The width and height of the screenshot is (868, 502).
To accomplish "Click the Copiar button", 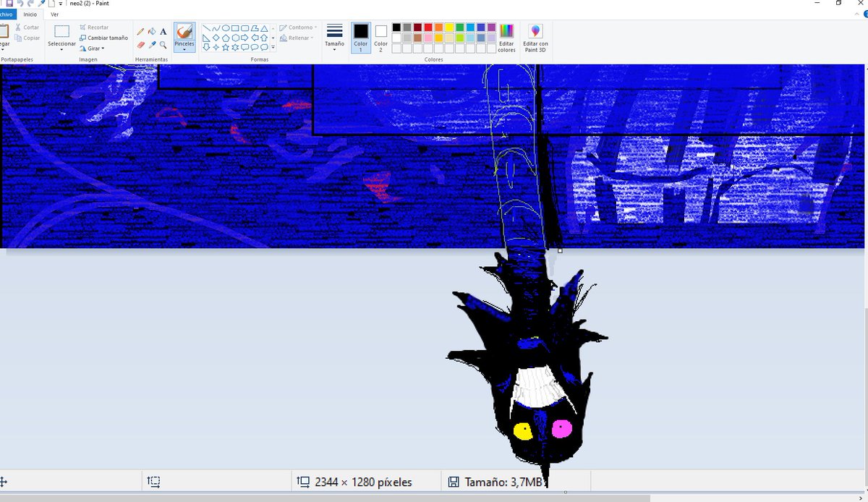I will (x=27, y=38).
